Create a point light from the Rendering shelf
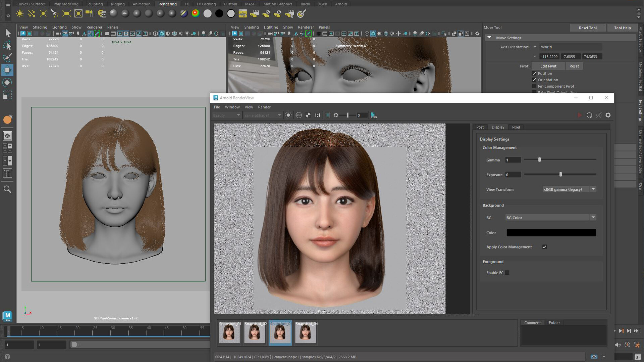This screenshot has width=644, height=362. click(43, 13)
